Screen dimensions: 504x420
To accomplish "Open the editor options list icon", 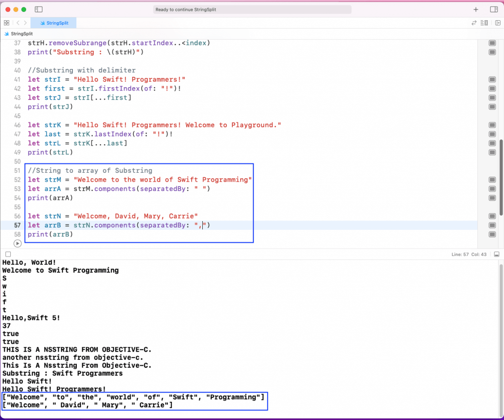I will [484, 23].
